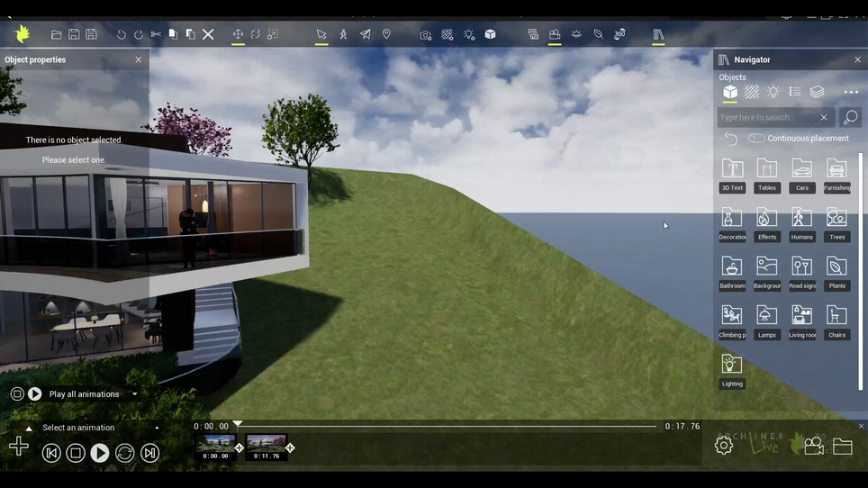The height and width of the screenshot is (488, 868).
Task: Click the location pin icon
Action: (x=386, y=34)
